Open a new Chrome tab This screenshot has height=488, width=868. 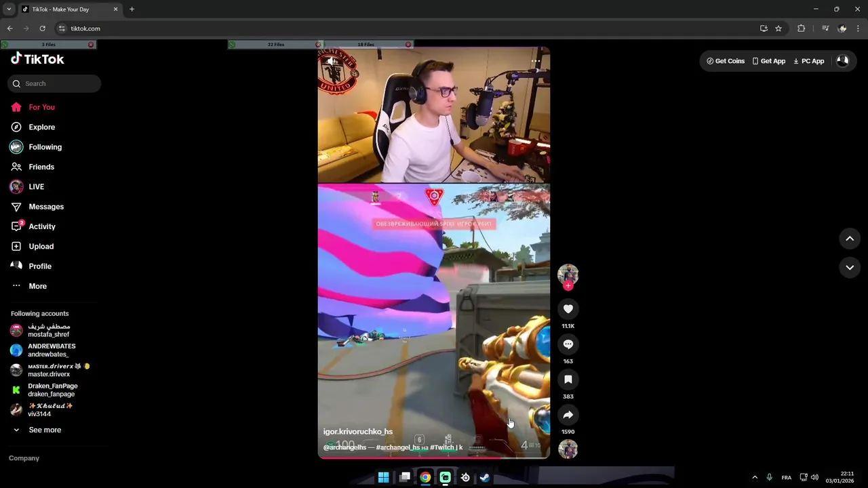(132, 9)
